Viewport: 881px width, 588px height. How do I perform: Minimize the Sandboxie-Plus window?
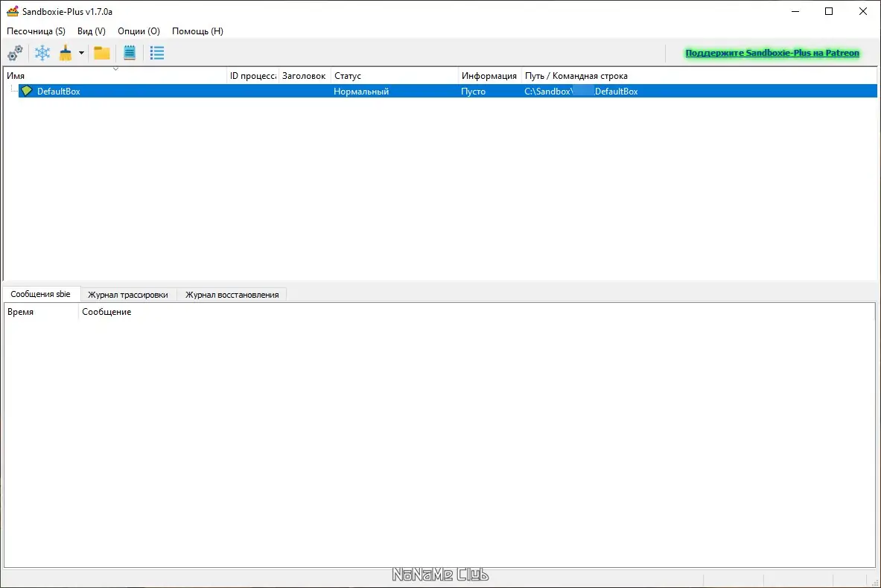coord(795,11)
